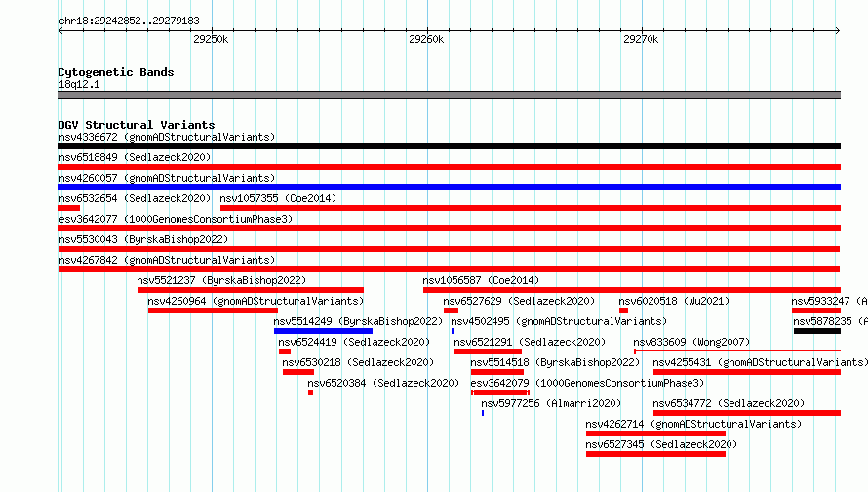Select the red bar under nsv4255431
Viewport: 868px width, 492px height.
coord(747,372)
